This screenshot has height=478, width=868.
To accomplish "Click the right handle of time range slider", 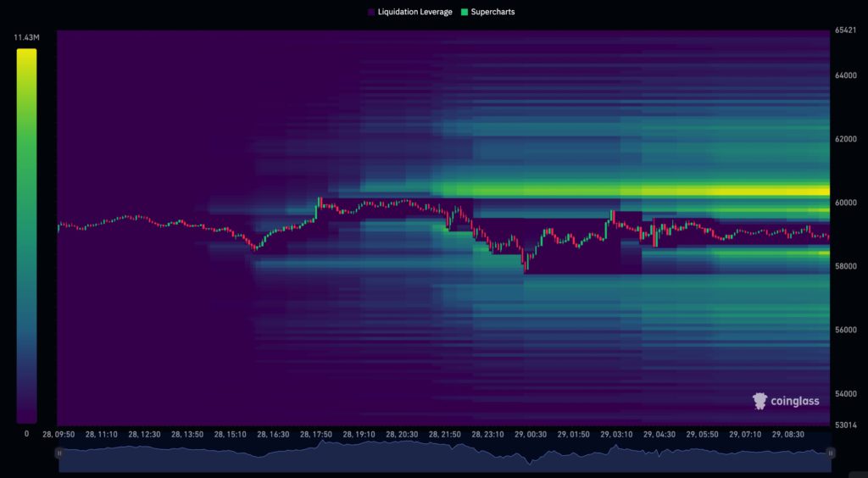I will pos(831,453).
